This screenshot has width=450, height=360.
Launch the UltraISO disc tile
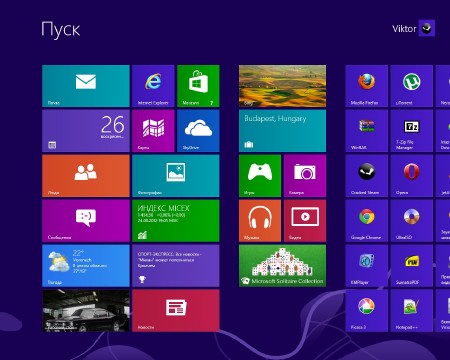click(412, 221)
